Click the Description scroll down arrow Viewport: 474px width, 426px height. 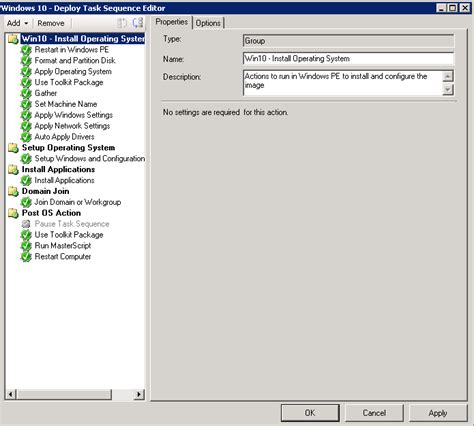click(448, 89)
